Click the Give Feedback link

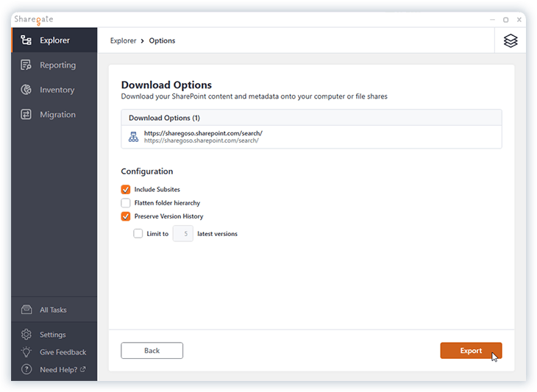point(63,352)
